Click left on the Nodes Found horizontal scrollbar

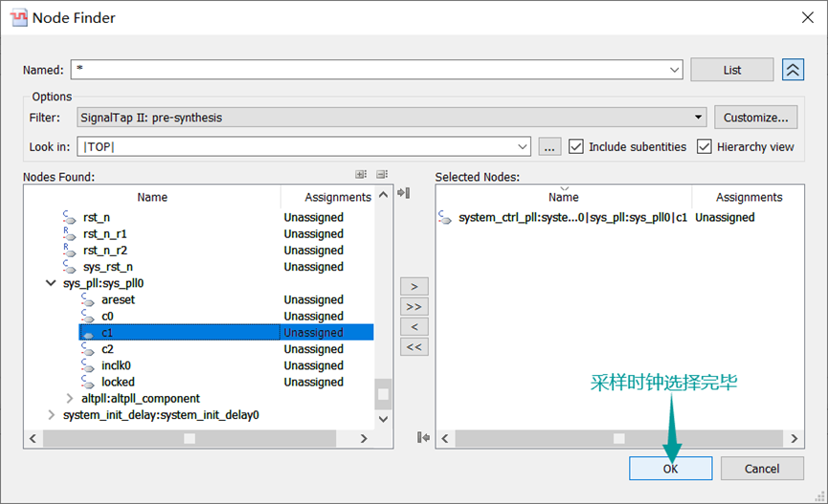coord(33,438)
